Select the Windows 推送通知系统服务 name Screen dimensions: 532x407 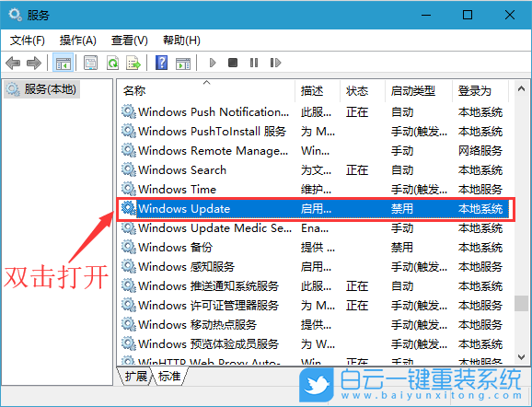coord(208,285)
